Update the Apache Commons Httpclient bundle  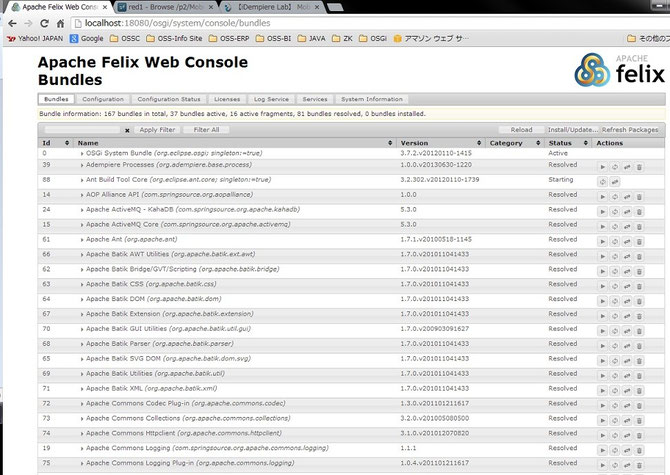point(627,436)
